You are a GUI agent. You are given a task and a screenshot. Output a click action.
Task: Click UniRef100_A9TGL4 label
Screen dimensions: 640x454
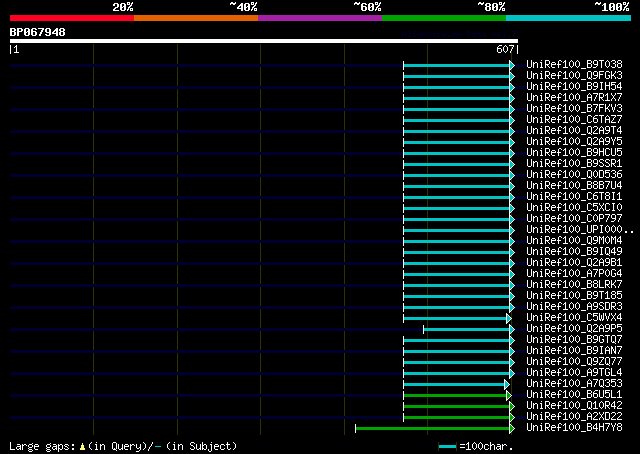point(574,373)
